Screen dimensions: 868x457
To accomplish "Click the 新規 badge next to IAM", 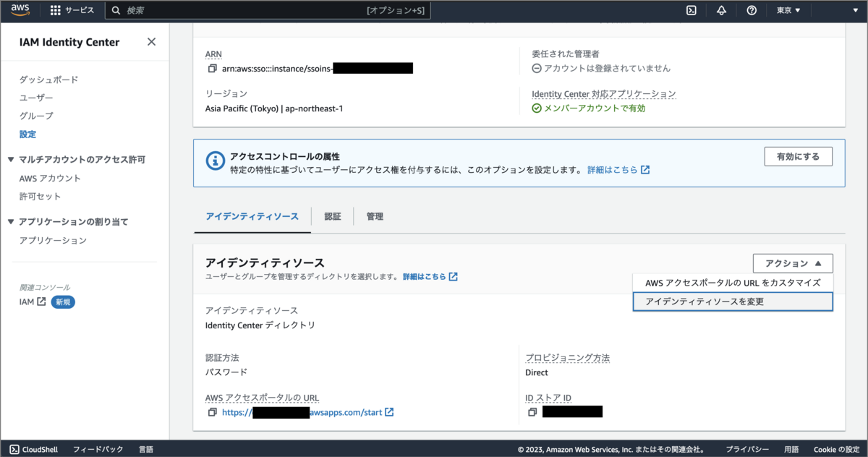I will (63, 302).
